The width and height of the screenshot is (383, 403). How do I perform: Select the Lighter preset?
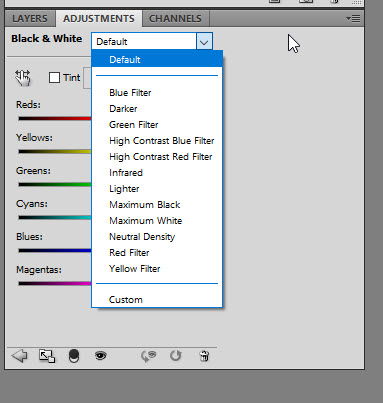[157, 189]
